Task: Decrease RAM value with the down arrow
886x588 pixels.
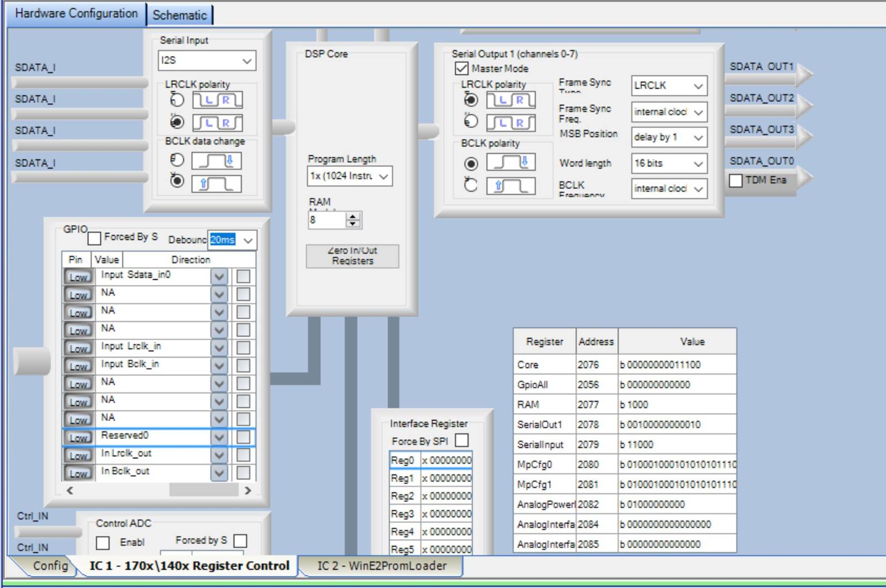Action: pyautogui.click(x=353, y=223)
